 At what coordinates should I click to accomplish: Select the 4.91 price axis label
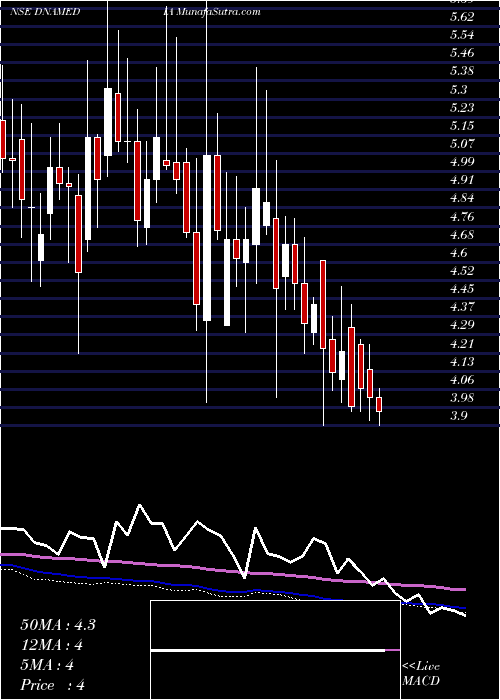tap(462, 180)
